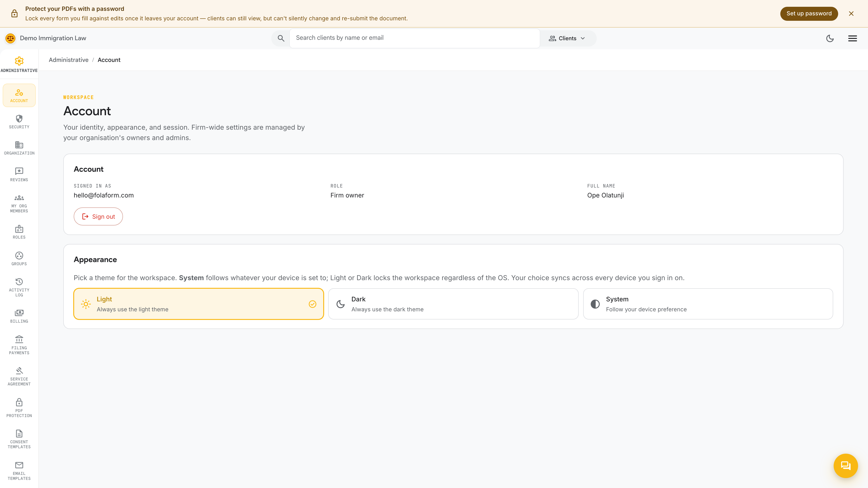Select the System theme option

pyautogui.click(x=708, y=304)
